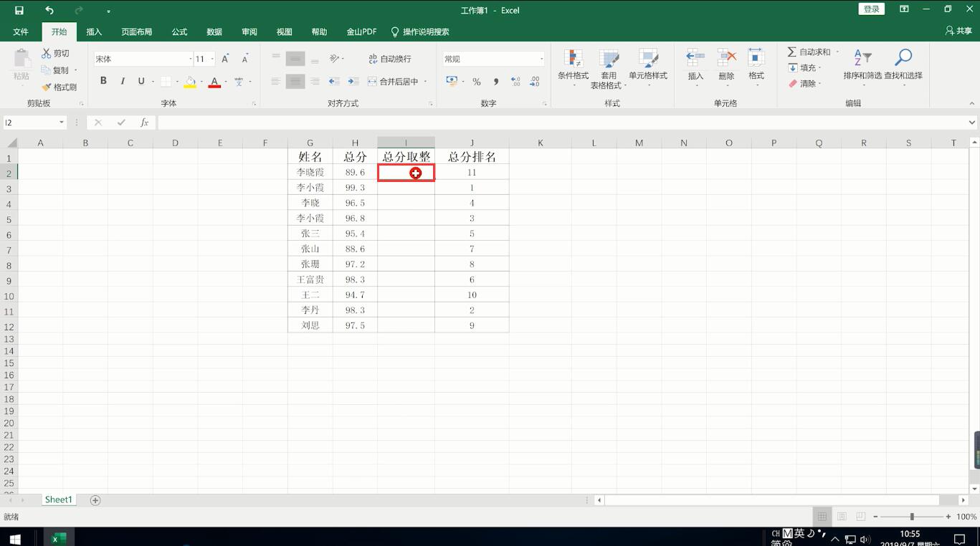Apply comma style format
Image resolution: width=980 pixels, height=546 pixels.
495,82
